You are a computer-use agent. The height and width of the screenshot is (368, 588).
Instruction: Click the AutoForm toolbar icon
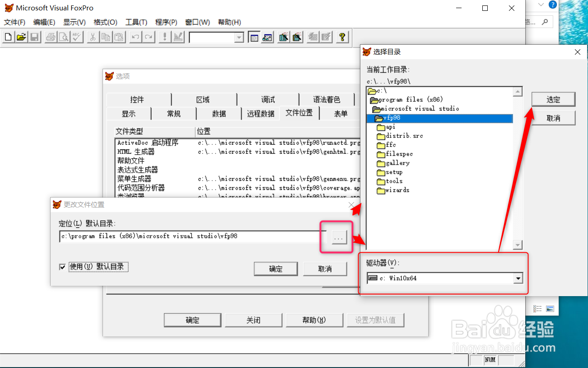tap(313, 37)
